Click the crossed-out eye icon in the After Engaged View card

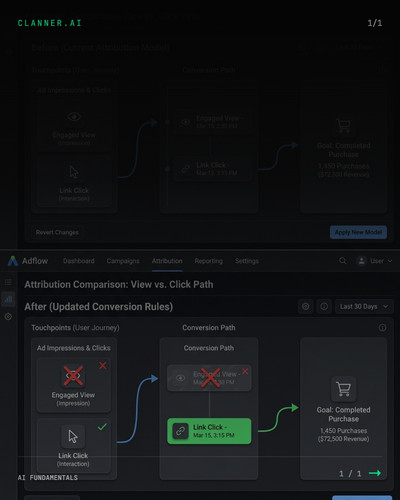[73, 376]
